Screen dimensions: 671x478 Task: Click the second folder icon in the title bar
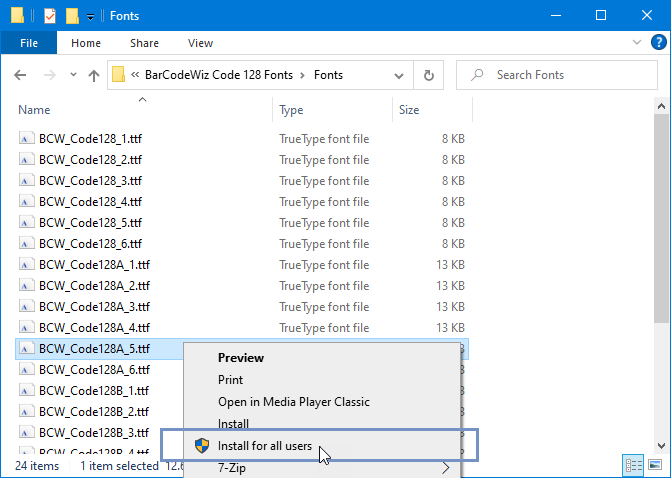pos(72,16)
